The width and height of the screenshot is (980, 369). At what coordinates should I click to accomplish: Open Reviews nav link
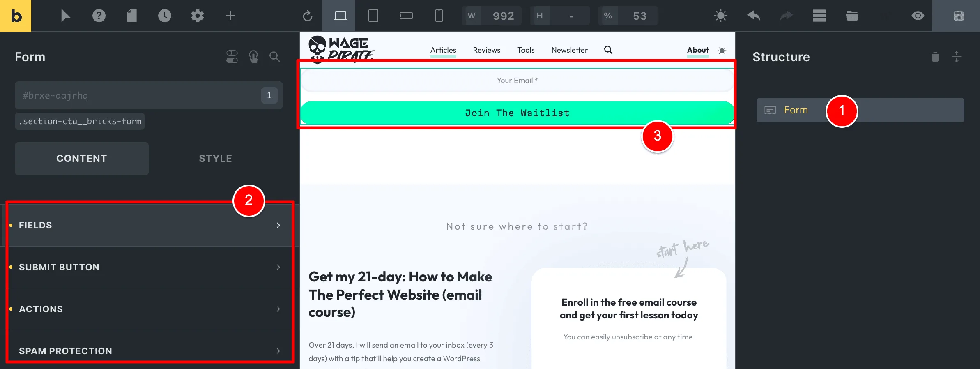[x=486, y=50]
